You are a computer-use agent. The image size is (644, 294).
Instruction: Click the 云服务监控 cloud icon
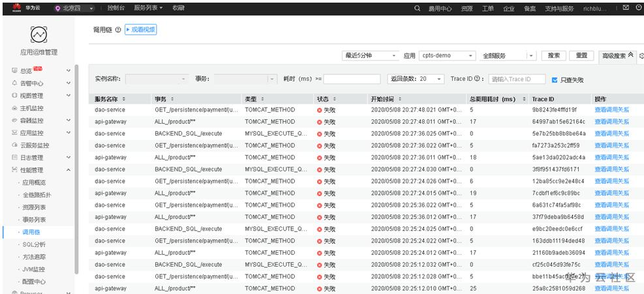(14, 145)
